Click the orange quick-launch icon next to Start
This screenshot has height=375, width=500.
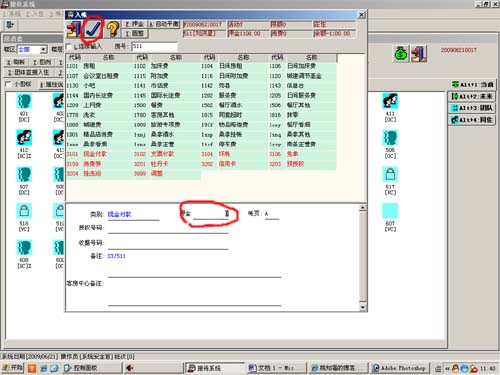click(x=32, y=368)
